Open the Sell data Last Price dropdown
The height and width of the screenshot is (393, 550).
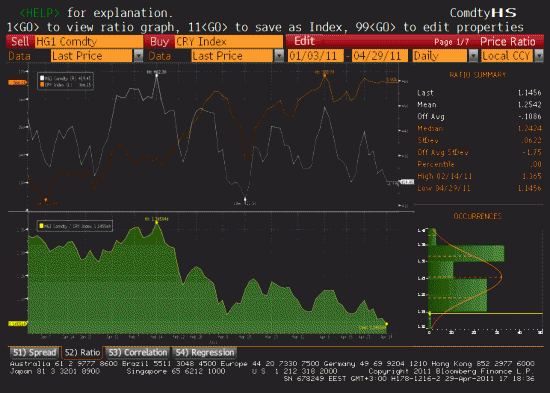click(x=139, y=56)
